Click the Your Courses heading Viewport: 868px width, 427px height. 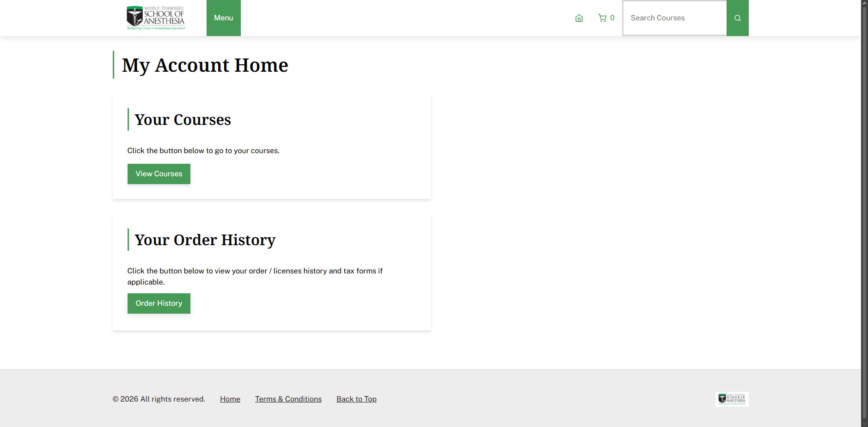(x=183, y=120)
